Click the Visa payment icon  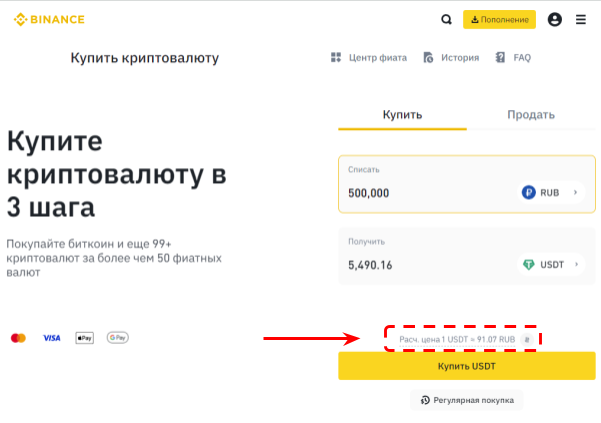[51, 338]
